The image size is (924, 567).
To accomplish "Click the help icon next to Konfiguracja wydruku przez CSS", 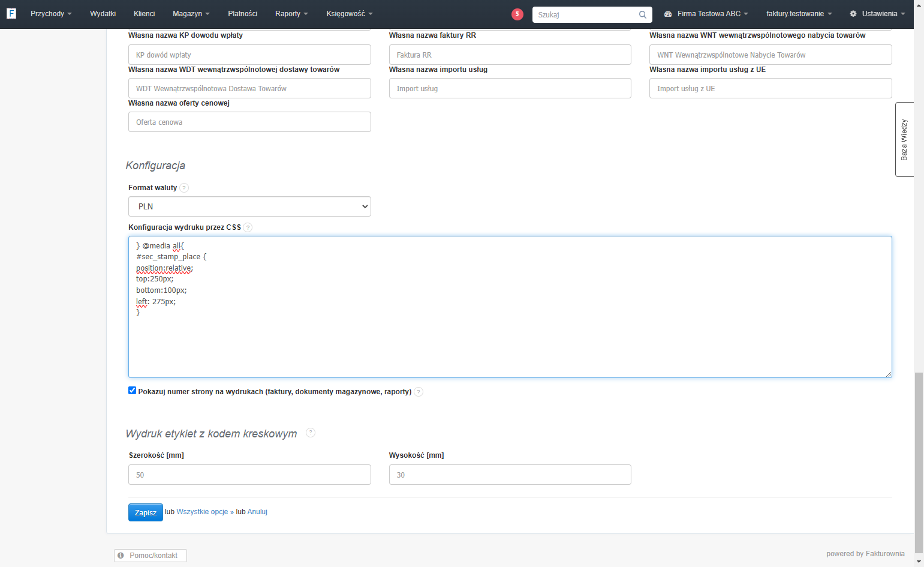I will point(248,227).
